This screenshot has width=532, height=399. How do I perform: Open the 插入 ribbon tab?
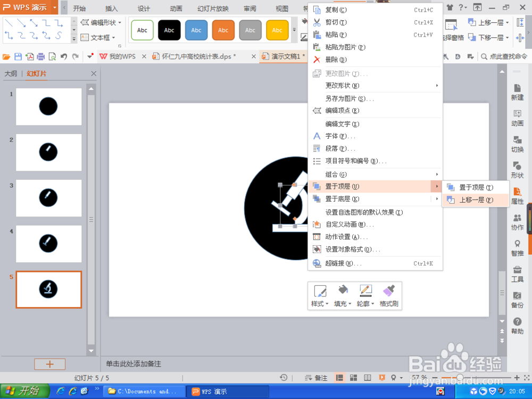pyautogui.click(x=111, y=9)
